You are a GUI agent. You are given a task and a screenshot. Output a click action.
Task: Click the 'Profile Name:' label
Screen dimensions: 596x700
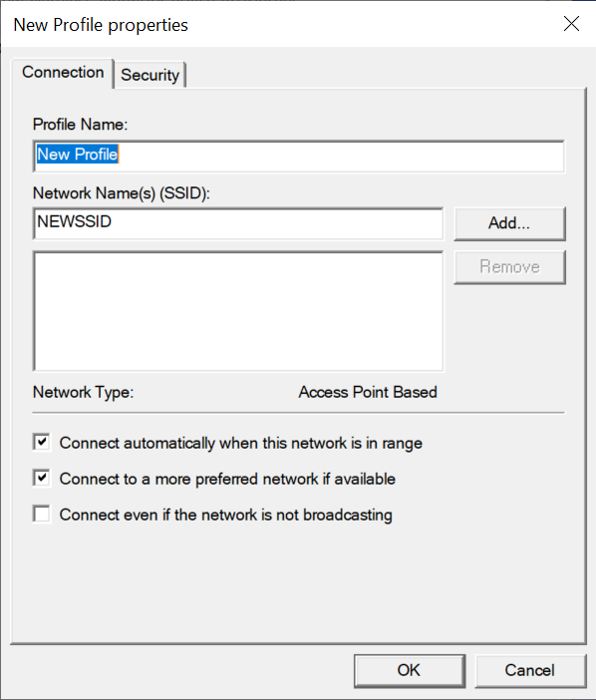tap(81, 124)
